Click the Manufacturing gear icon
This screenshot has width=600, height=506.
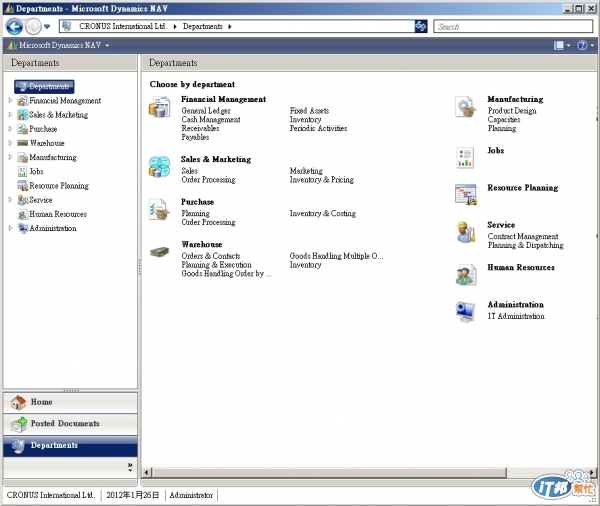tap(466, 106)
